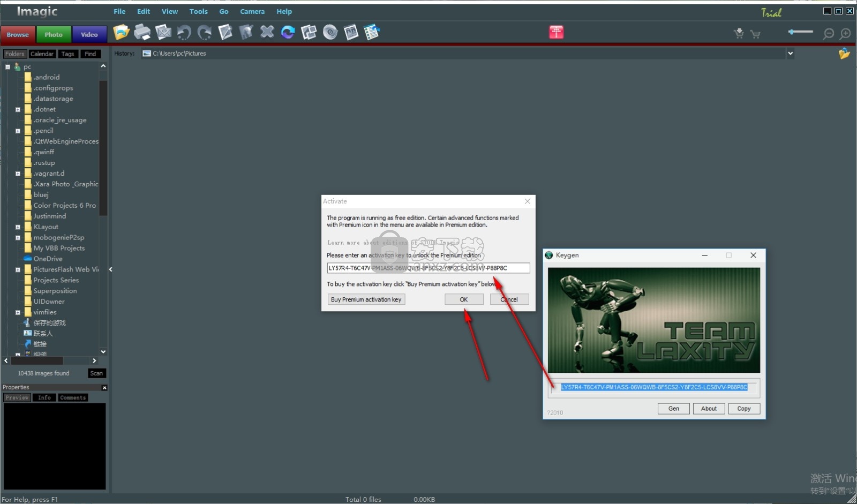Expand the .dotnet folder
Viewport: 857px width, 504px height.
18,109
